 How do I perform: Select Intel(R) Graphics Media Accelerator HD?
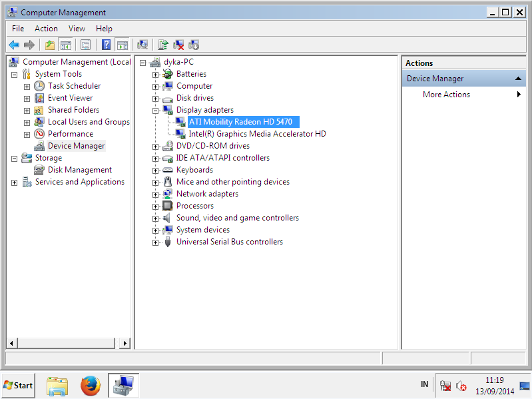(x=257, y=134)
